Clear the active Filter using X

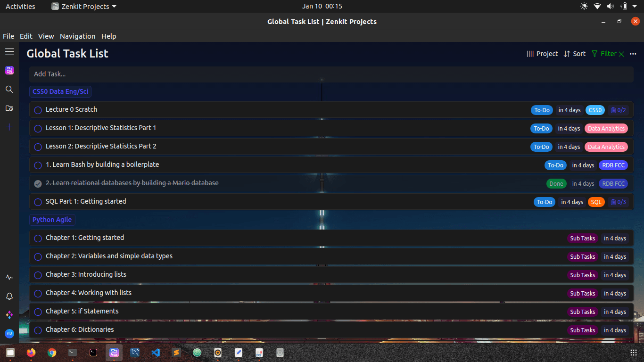coord(621,54)
